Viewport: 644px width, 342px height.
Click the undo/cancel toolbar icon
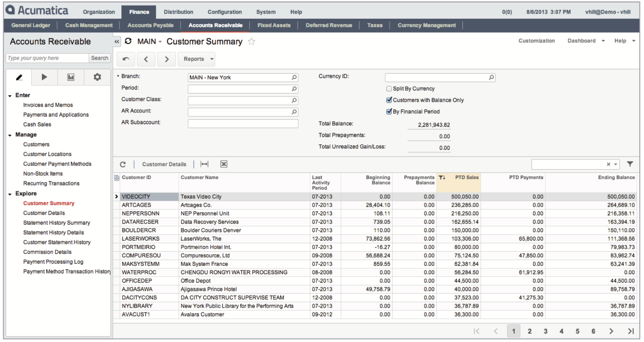pos(126,59)
